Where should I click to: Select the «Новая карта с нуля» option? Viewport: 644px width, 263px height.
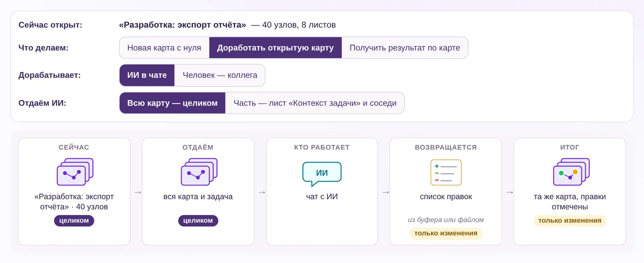point(164,48)
